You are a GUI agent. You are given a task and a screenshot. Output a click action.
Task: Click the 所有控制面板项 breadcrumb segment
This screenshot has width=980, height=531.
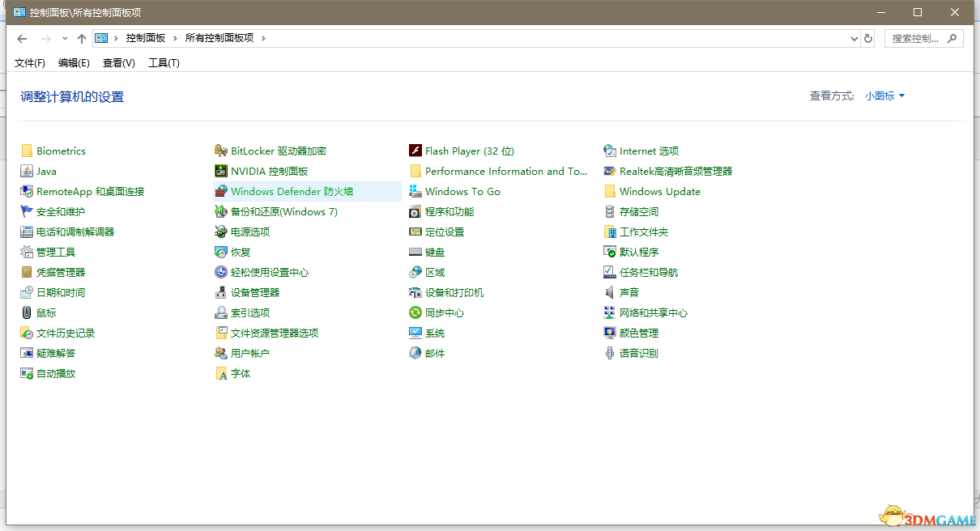[x=219, y=38]
